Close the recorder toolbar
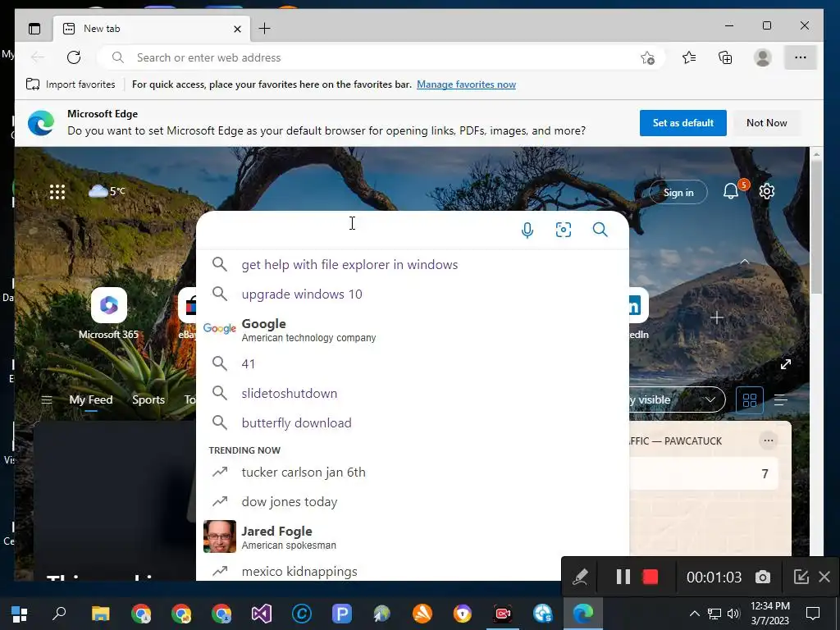This screenshot has width=840, height=630. [824, 577]
